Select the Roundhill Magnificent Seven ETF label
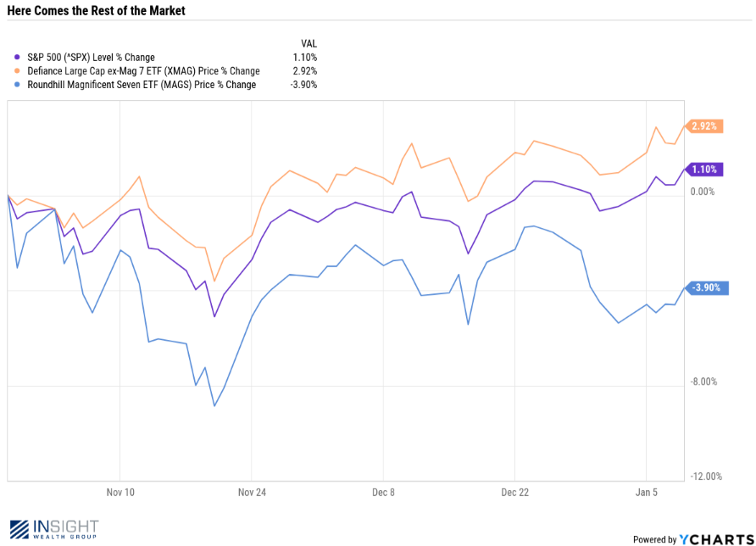Viewport: 756px width, 546px height. pyautogui.click(x=142, y=85)
